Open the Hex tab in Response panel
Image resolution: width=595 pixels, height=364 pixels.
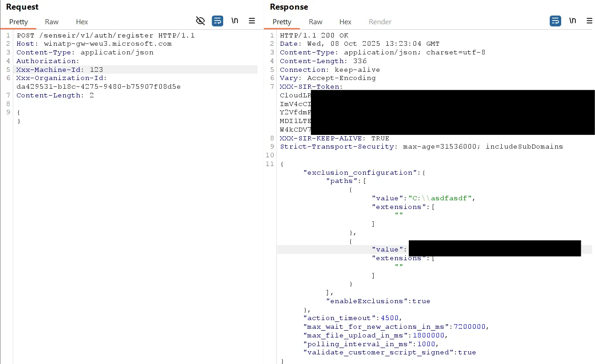(345, 22)
